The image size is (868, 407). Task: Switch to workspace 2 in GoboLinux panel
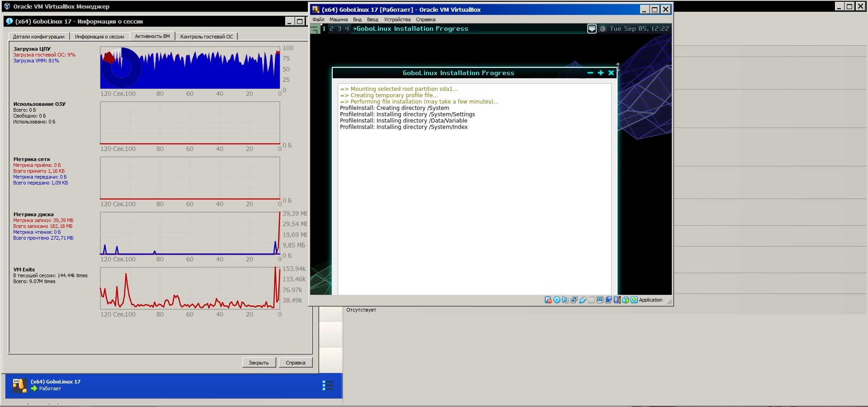tap(331, 29)
